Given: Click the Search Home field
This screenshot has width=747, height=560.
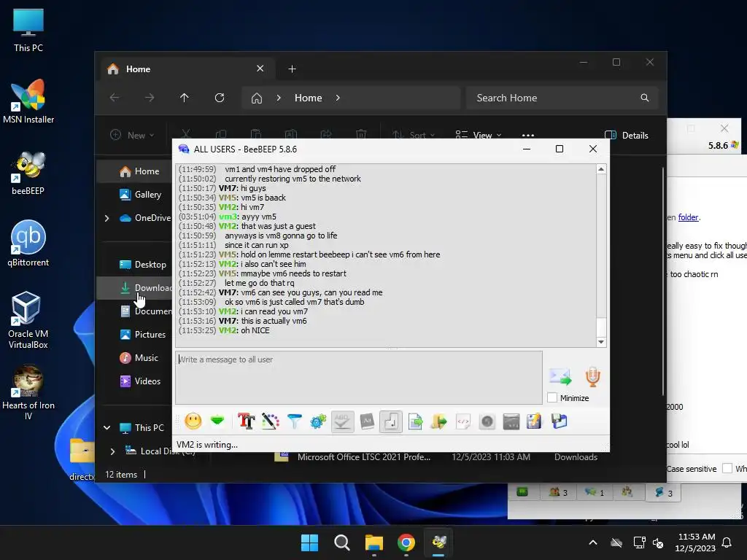Looking at the screenshot, I should click(x=562, y=98).
